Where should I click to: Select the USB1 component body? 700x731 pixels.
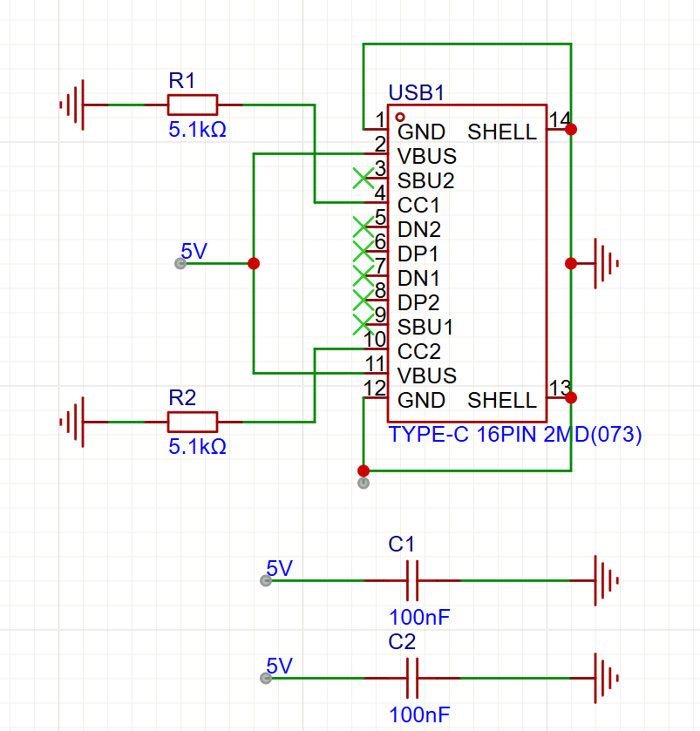coord(466,261)
